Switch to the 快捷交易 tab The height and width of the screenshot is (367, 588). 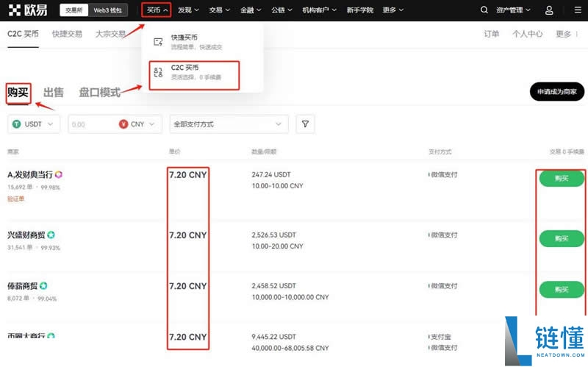coord(67,34)
